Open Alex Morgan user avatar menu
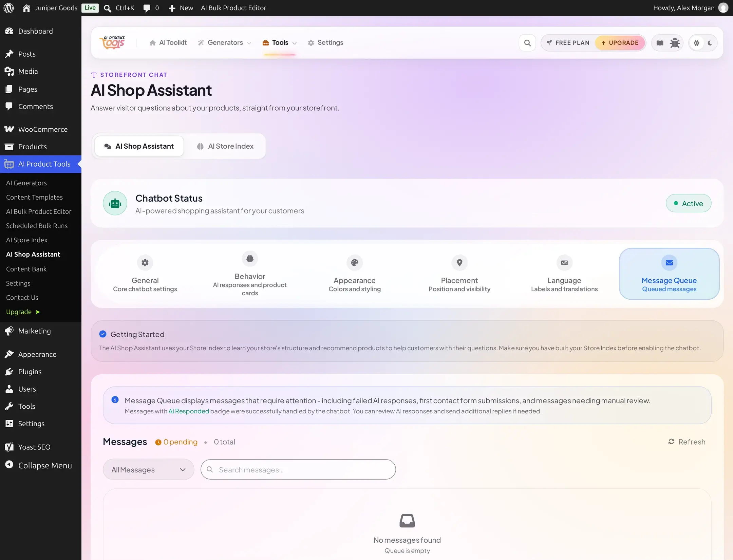 723,8
